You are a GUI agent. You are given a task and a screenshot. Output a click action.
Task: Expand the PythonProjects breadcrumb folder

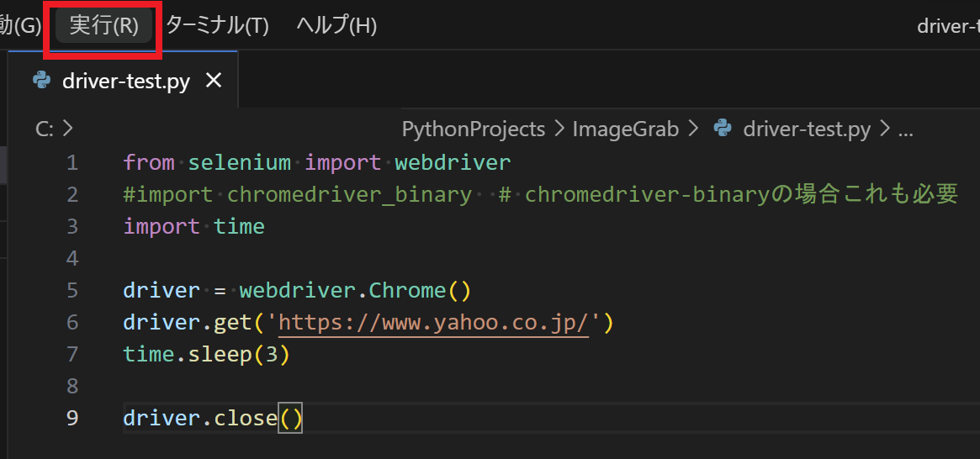[x=474, y=129]
